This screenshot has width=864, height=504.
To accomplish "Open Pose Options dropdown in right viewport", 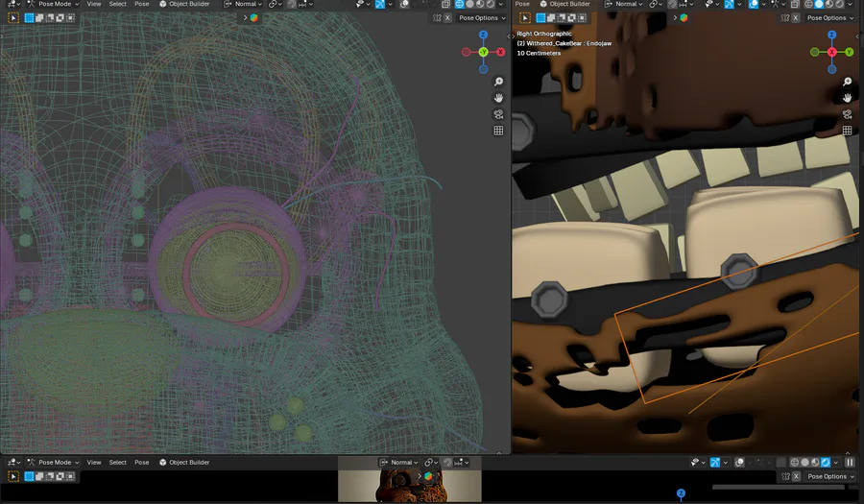I will tap(830, 17).
